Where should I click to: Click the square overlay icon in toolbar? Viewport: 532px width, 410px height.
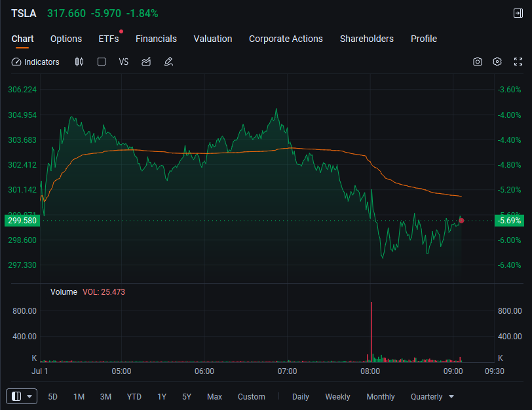pos(102,62)
